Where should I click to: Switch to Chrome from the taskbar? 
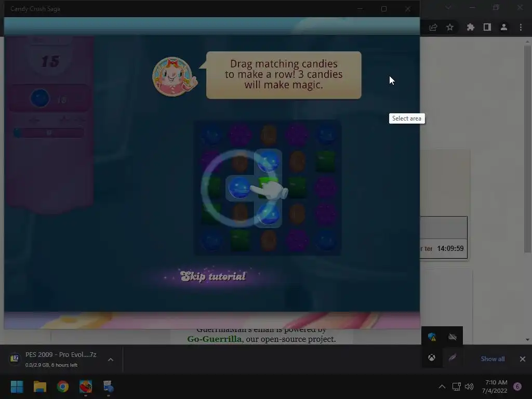coord(63,387)
